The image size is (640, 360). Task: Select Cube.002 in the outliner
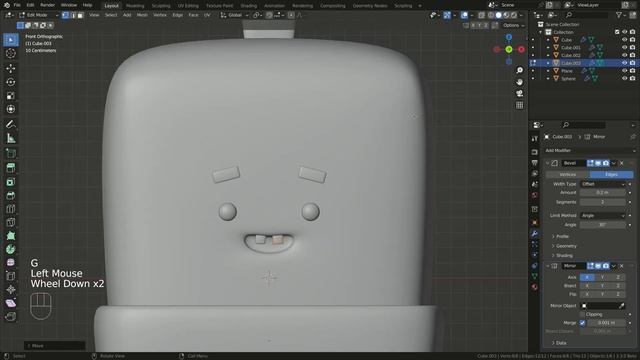pos(570,55)
